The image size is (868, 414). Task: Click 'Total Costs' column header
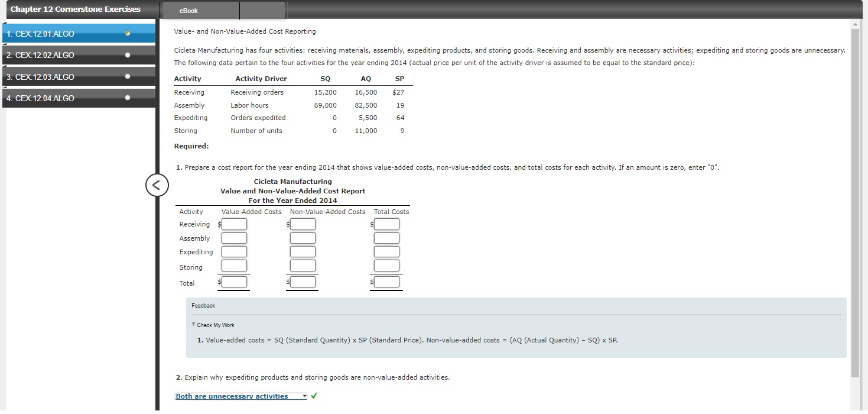click(x=391, y=212)
